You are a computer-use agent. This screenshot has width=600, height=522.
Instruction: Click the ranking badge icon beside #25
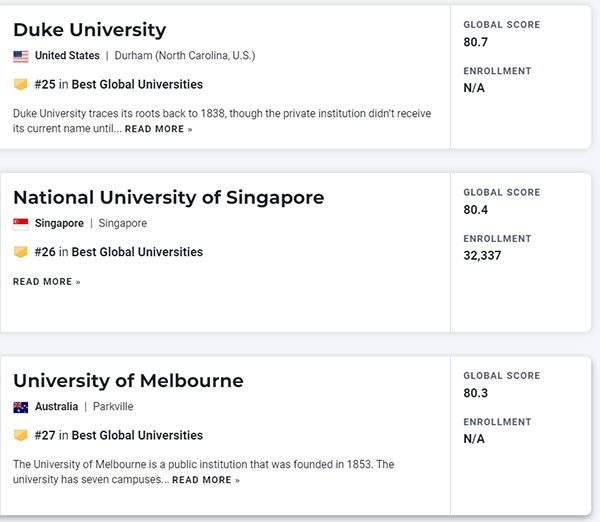coord(20,85)
